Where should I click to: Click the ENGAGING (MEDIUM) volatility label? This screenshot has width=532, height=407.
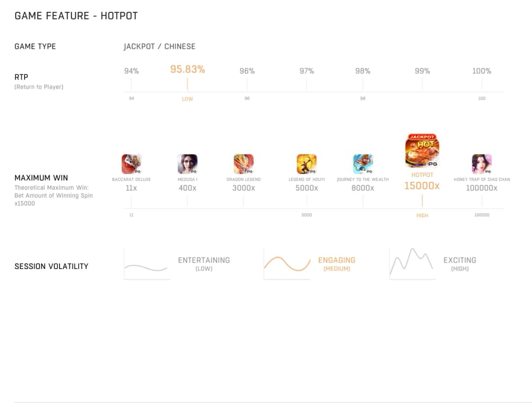(336, 264)
